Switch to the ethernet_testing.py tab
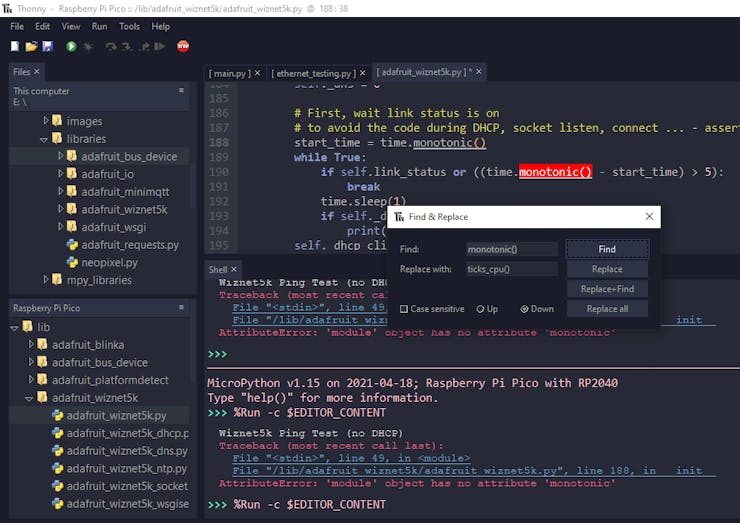The width and height of the screenshot is (740, 523). [x=311, y=73]
